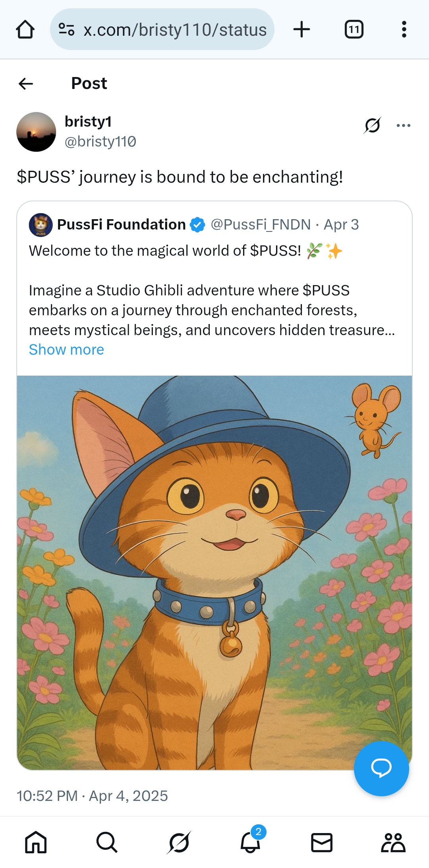Open the site info icon in address bar
The width and height of the screenshot is (429, 868).
click(66, 29)
